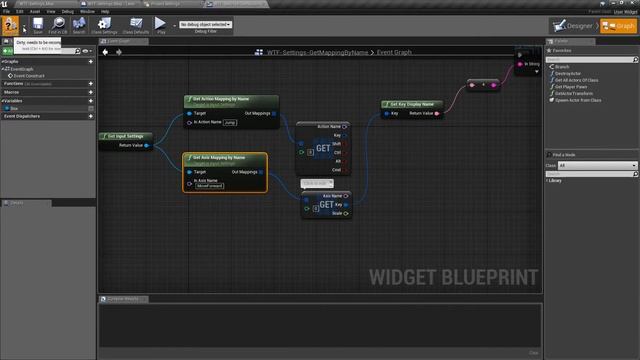Click Shift pin on upper GET node
This screenshot has height=360, width=640.
coord(345,144)
